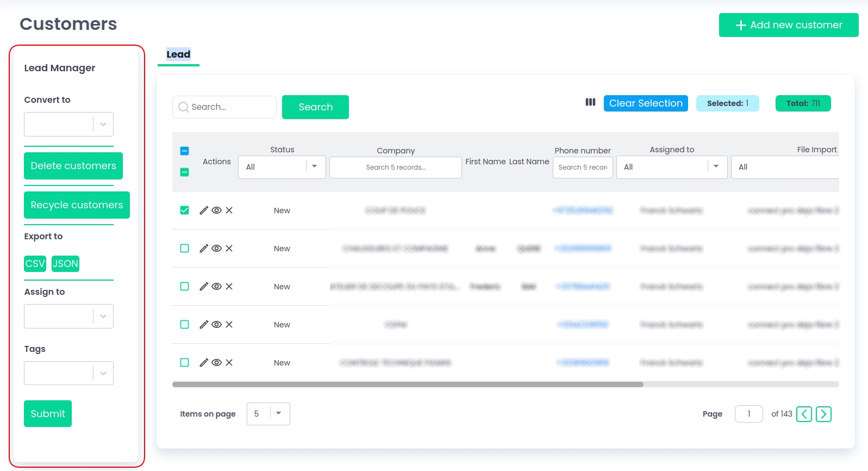Click eye icon in fourth row
Screen dimensions: 868x471
point(216,325)
